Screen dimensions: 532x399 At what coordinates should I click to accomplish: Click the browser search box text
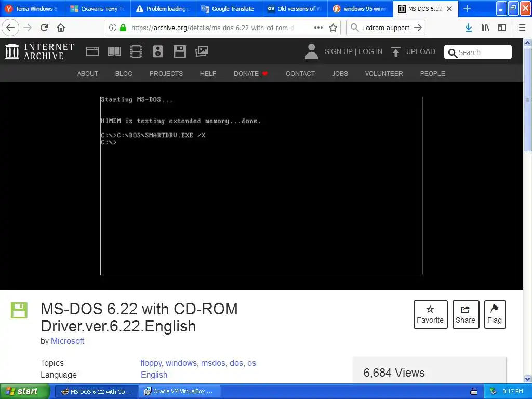pyautogui.click(x=386, y=28)
